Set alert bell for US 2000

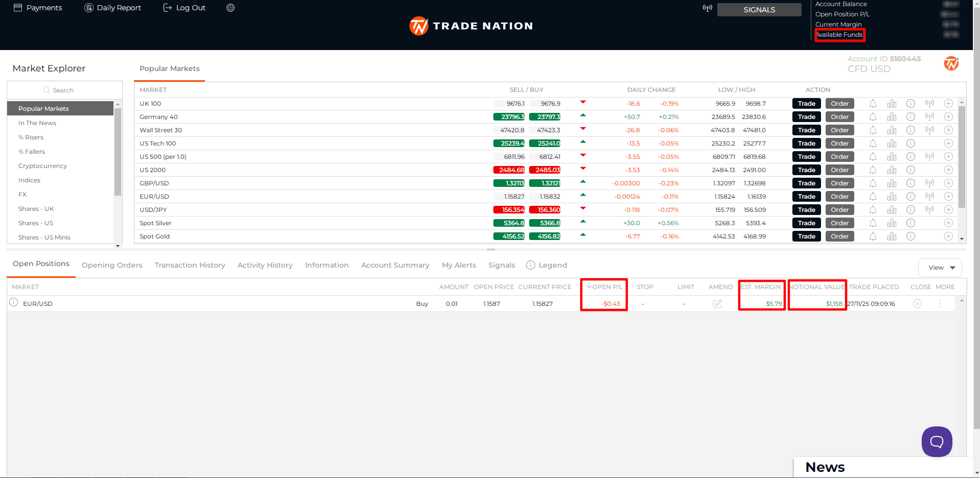click(x=873, y=170)
